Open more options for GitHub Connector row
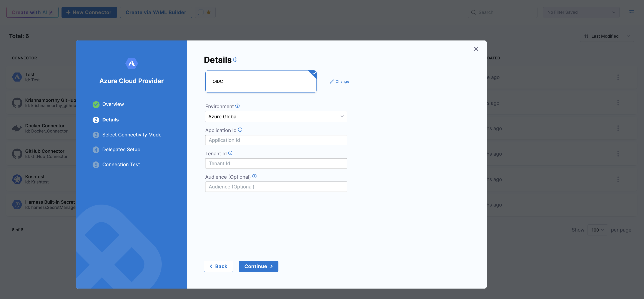Screen dimensions: 644x299 click(618, 154)
